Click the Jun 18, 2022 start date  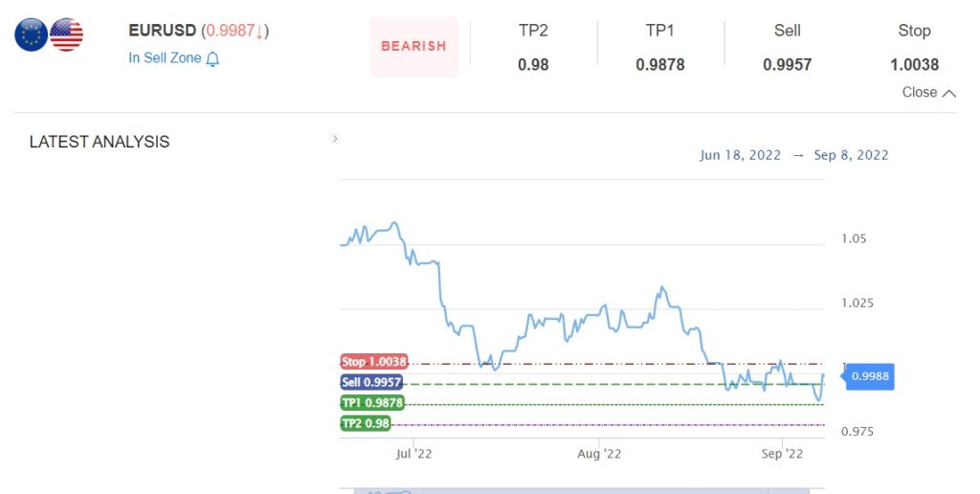tap(740, 155)
